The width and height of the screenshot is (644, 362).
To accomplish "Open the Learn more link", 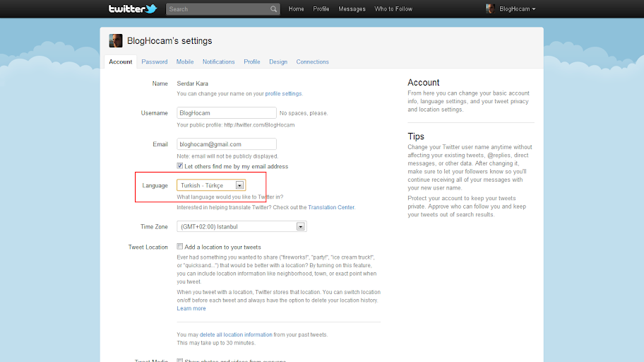I will click(x=191, y=308).
